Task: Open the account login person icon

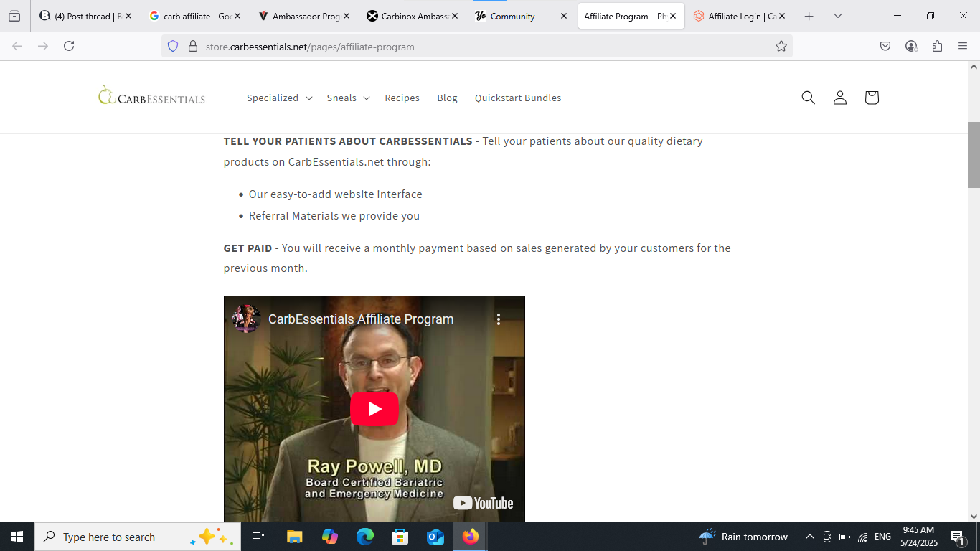Action: click(x=840, y=98)
